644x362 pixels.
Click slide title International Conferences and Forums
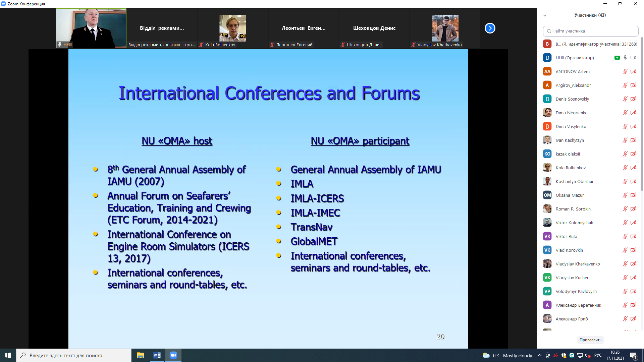coord(269,93)
